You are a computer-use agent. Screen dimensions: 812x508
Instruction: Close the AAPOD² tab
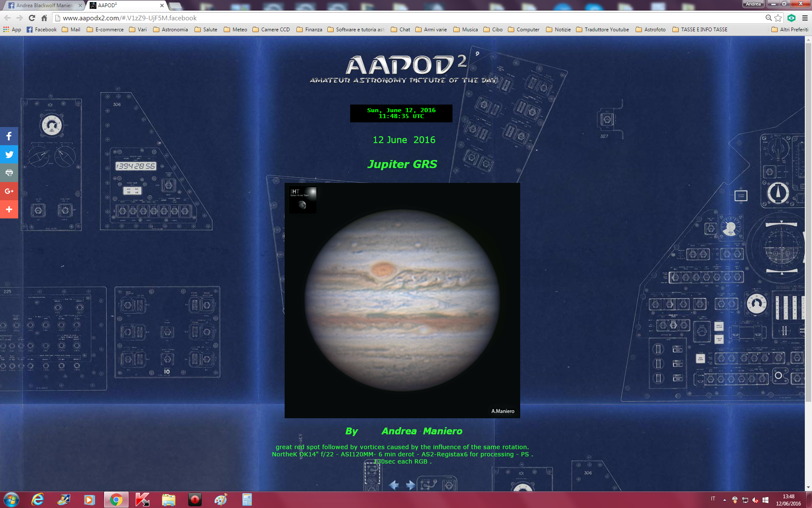coord(162,6)
